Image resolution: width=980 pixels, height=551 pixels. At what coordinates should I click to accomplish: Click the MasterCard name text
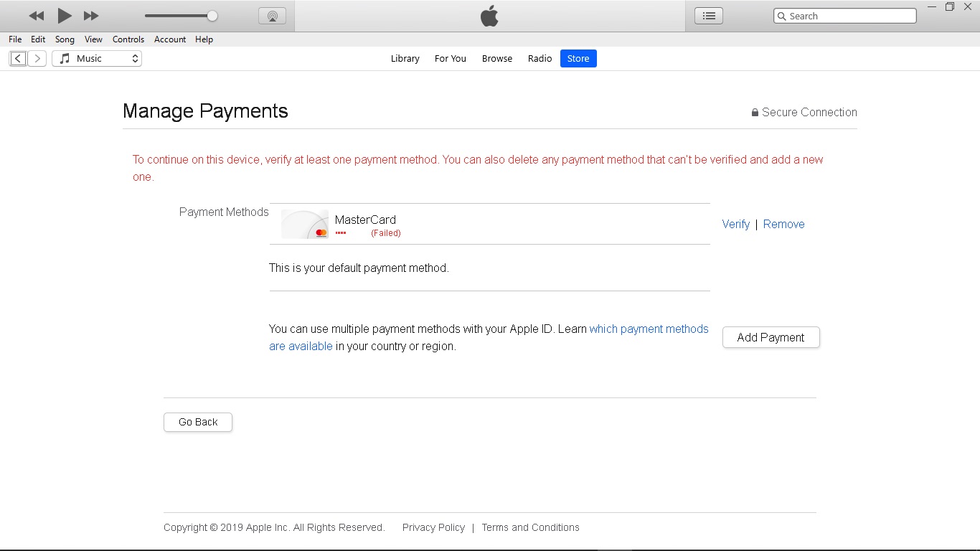point(365,220)
